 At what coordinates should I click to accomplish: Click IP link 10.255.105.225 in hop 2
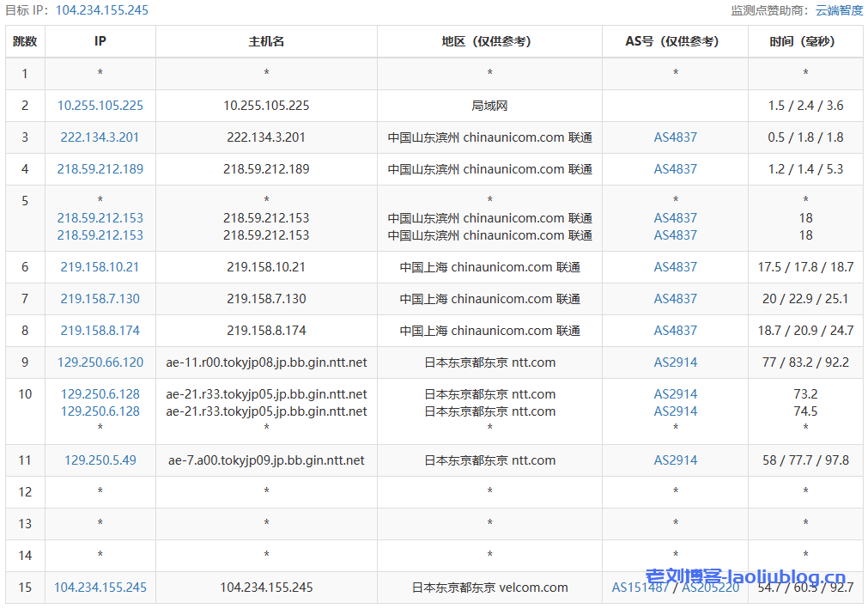click(x=100, y=106)
